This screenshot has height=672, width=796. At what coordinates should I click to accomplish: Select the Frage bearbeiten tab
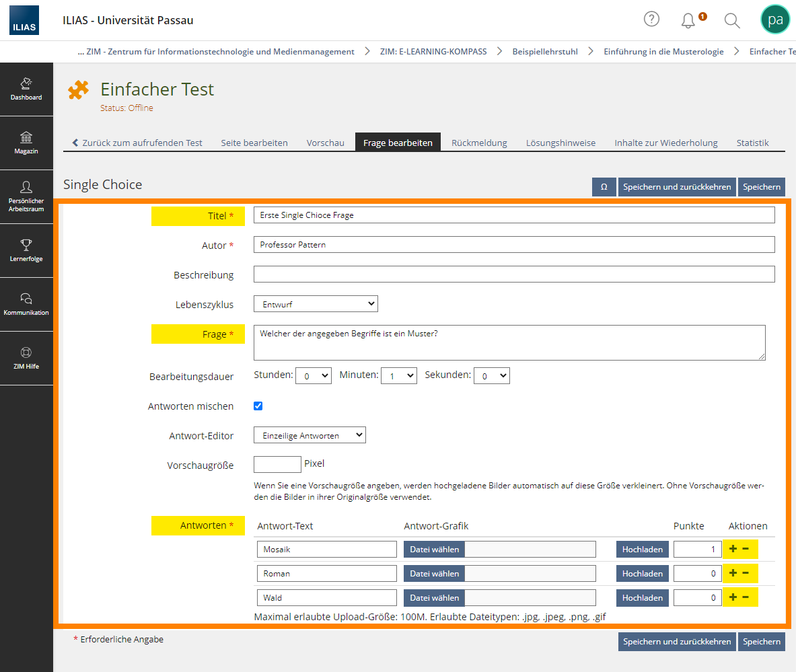click(x=398, y=142)
